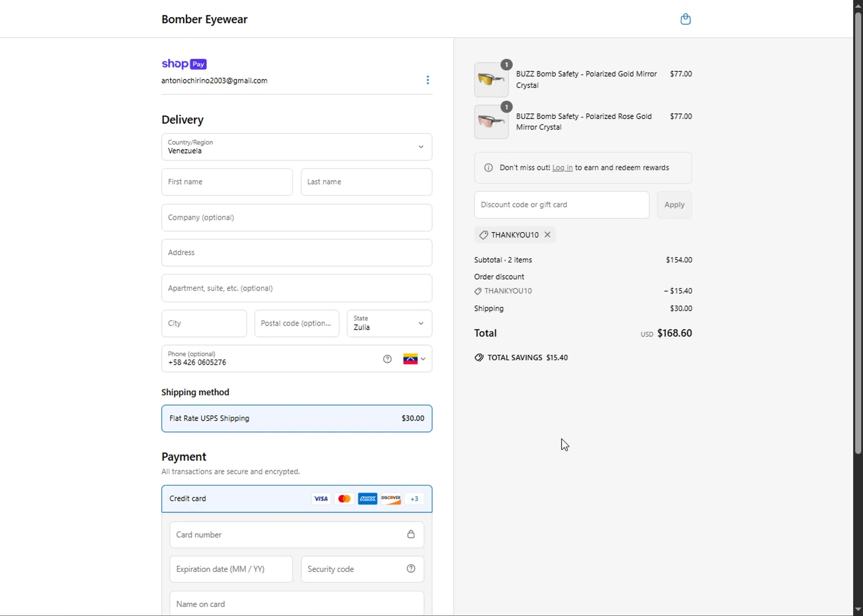The width and height of the screenshot is (863, 616).
Task: Open Rose Gold Mirror Crystal product thumbnail
Action: (491, 122)
